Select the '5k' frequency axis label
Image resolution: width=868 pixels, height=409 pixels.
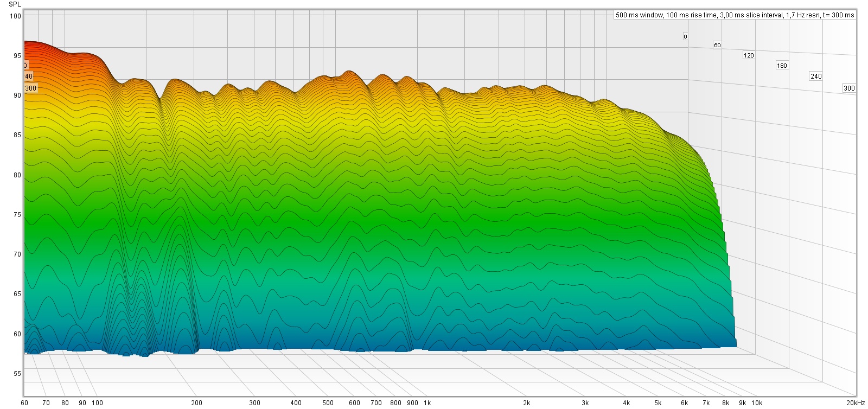[x=658, y=403]
